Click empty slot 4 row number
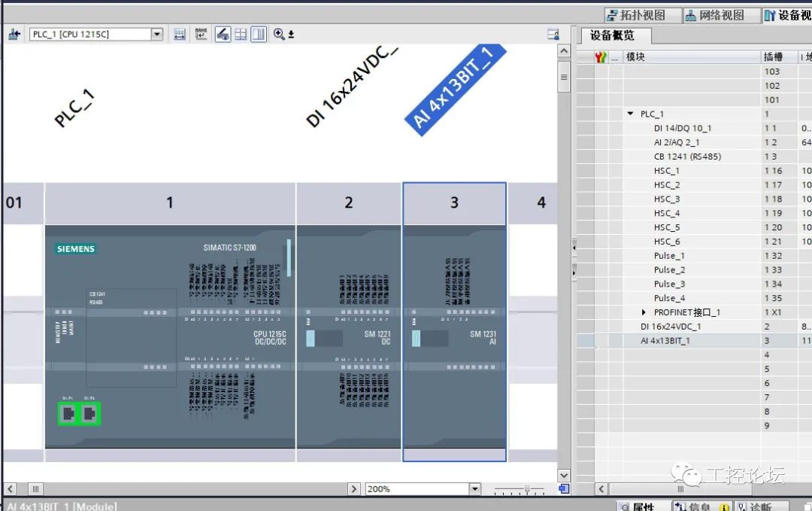The width and height of the screenshot is (812, 511). [779, 355]
